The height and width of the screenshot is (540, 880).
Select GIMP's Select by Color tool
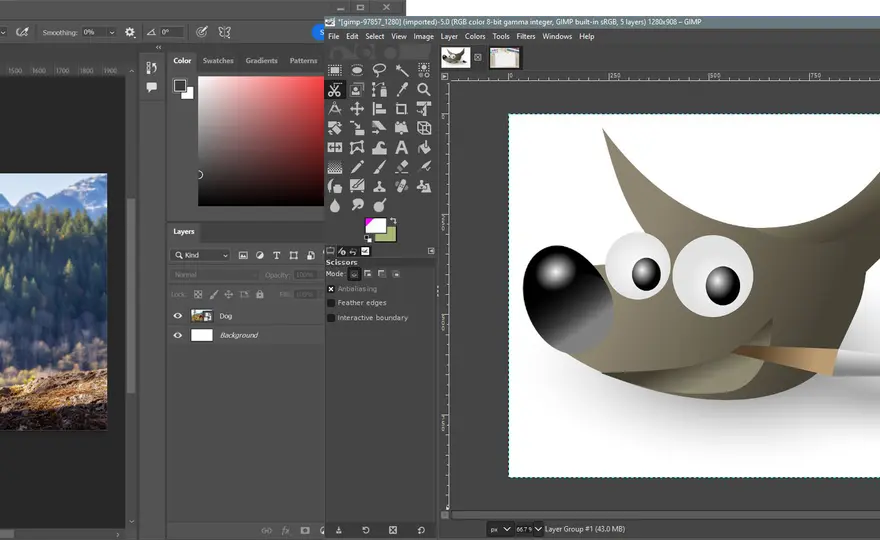coord(424,70)
